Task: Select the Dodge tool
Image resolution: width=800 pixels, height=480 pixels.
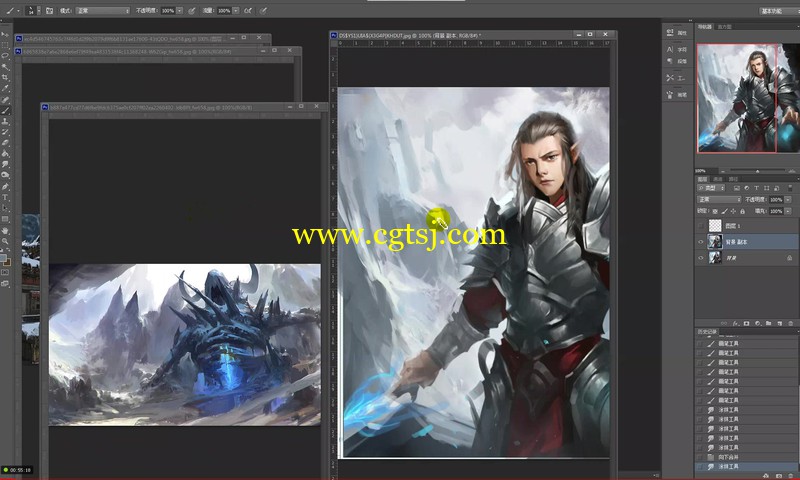Action: (5, 175)
